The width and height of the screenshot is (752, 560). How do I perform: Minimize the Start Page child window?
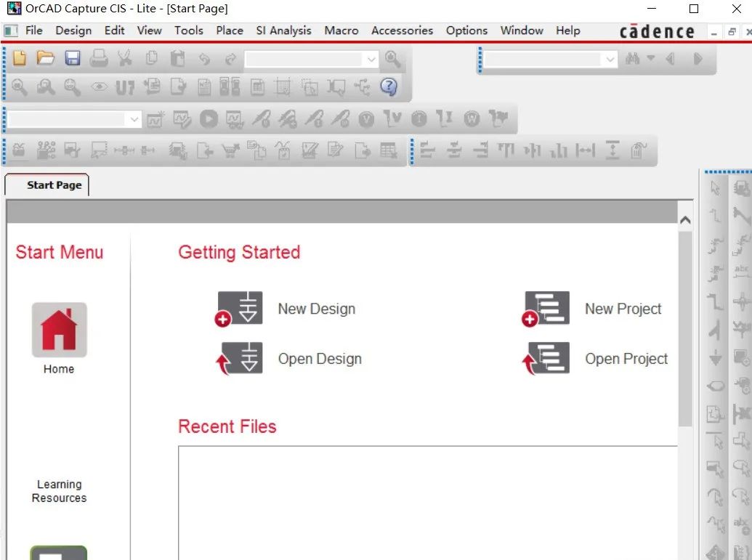tap(714, 33)
